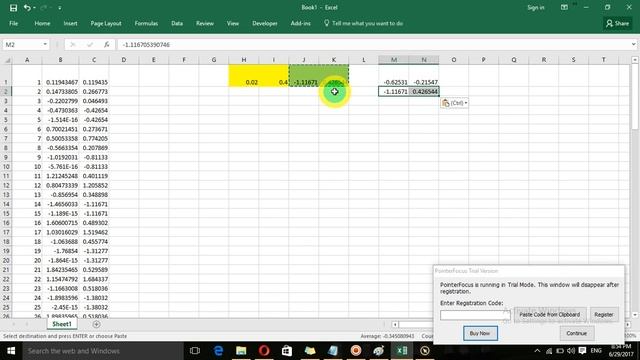640x360 pixels.
Task: Select row header 10
Action: pos(6,167)
